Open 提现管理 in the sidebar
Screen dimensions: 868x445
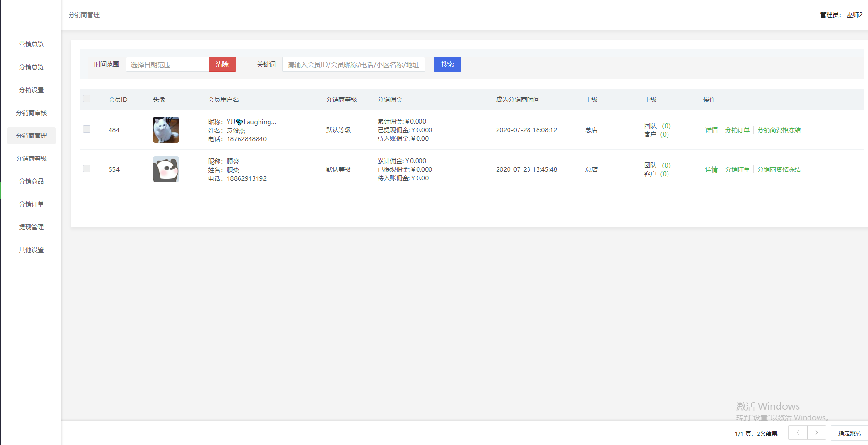(x=31, y=227)
